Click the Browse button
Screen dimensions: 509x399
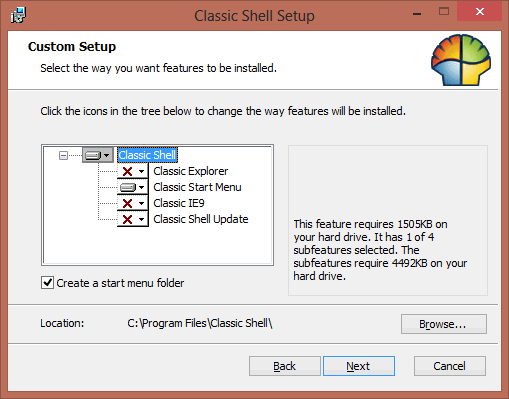(444, 324)
